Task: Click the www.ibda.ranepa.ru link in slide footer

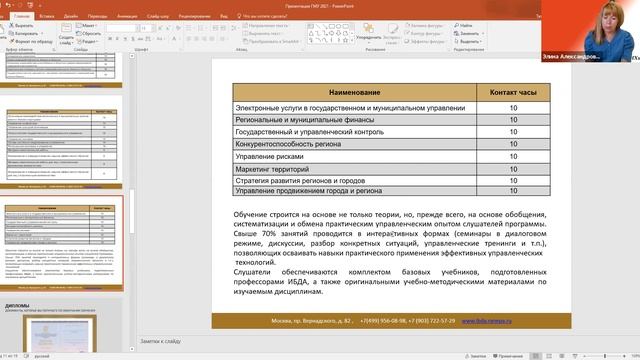Action: pyautogui.click(x=487, y=321)
